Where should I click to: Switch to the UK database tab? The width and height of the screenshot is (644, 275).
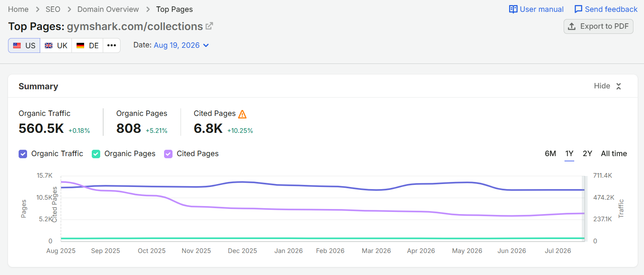click(x=56, y=46)
